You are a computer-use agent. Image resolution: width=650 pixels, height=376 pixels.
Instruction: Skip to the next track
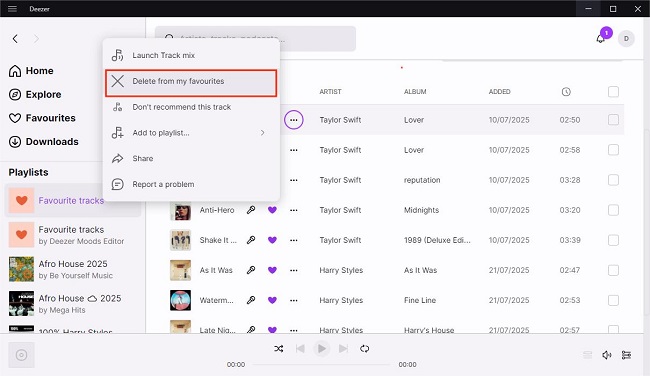point(343,349)
